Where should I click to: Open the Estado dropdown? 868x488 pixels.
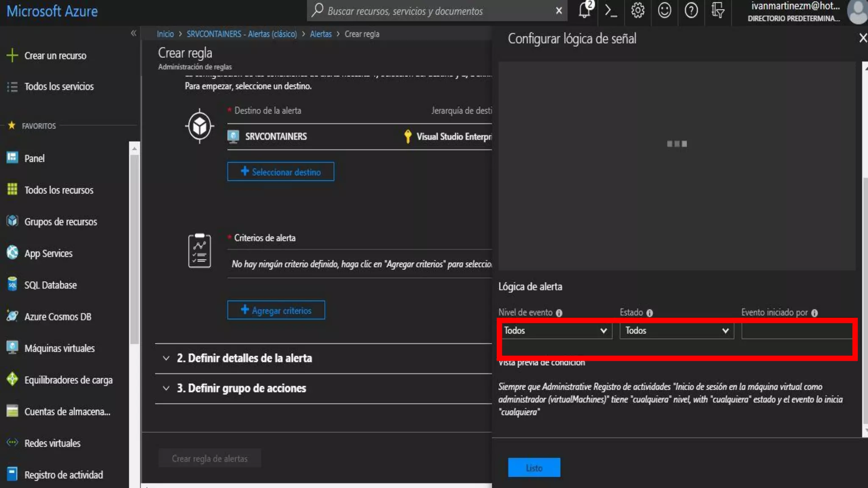[x=676, y=330]
